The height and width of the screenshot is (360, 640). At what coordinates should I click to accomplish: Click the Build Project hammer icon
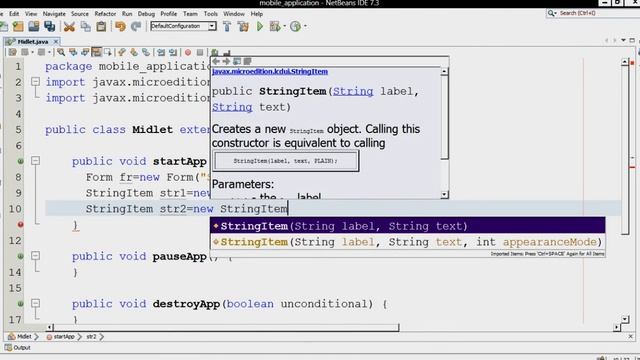pos(227,27)
